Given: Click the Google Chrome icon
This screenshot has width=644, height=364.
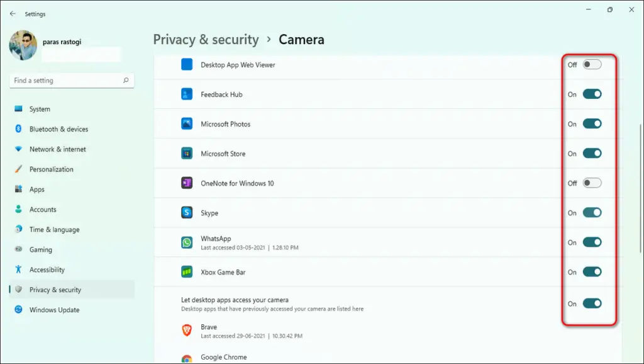Looking at the screenshot, I should (x=187, y=359).
